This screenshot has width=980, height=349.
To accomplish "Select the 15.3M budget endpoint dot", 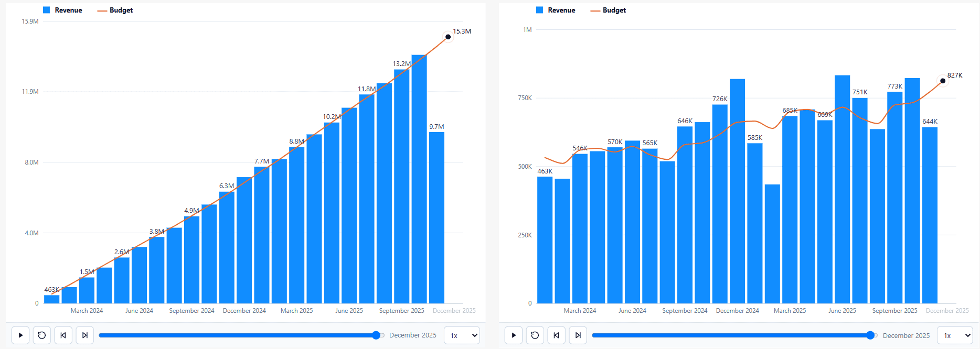I will [448, 37].
